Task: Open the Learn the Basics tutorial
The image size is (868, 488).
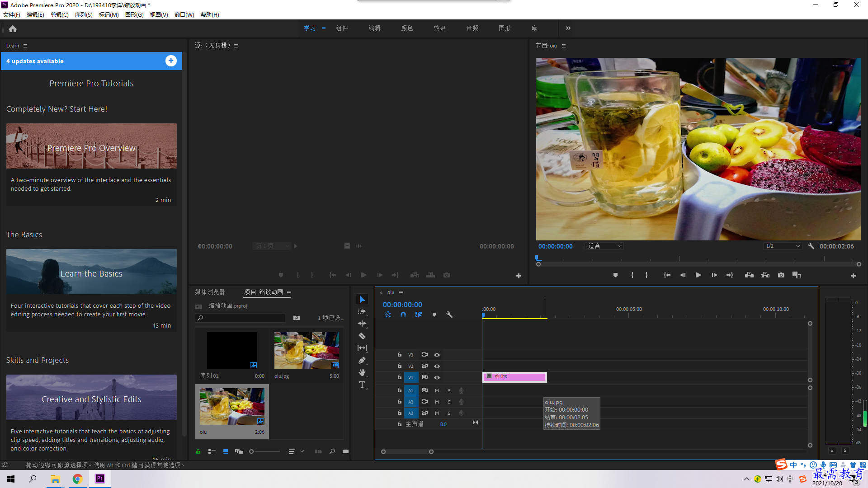Action: point(91,272)
